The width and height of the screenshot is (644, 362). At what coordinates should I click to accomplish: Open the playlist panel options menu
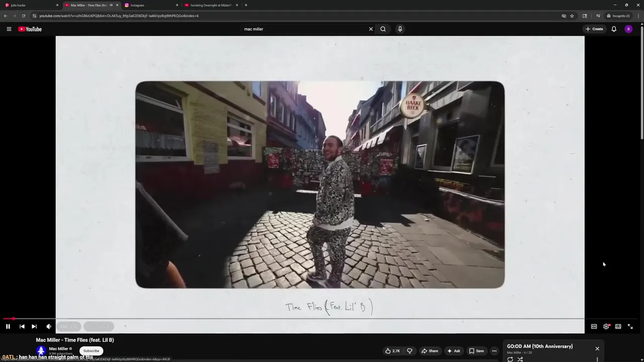597,359
